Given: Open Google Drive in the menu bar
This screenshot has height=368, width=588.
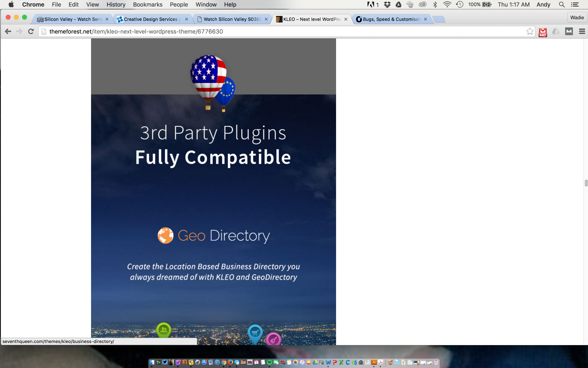Looking at the screenshot, I should pyautogui.click(x=399, y=4).
